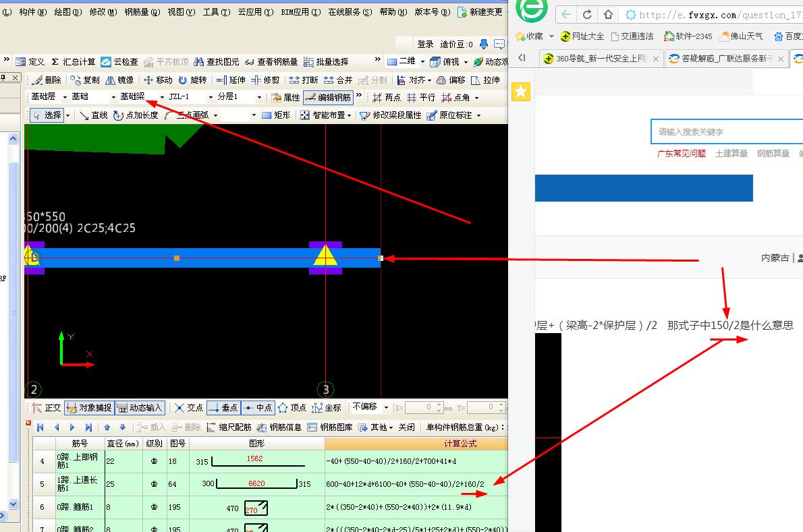Open the 偏移 offset tool

[x=451, y=80]
